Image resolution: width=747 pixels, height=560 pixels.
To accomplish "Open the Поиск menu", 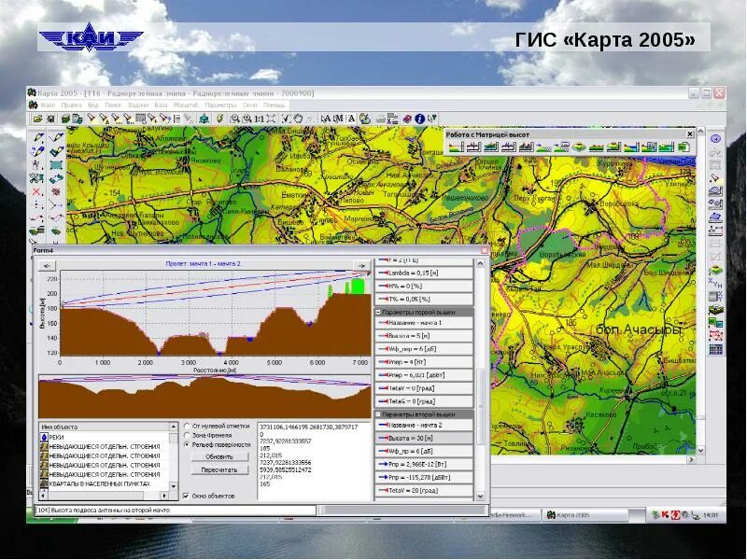I will coord(113,105).
